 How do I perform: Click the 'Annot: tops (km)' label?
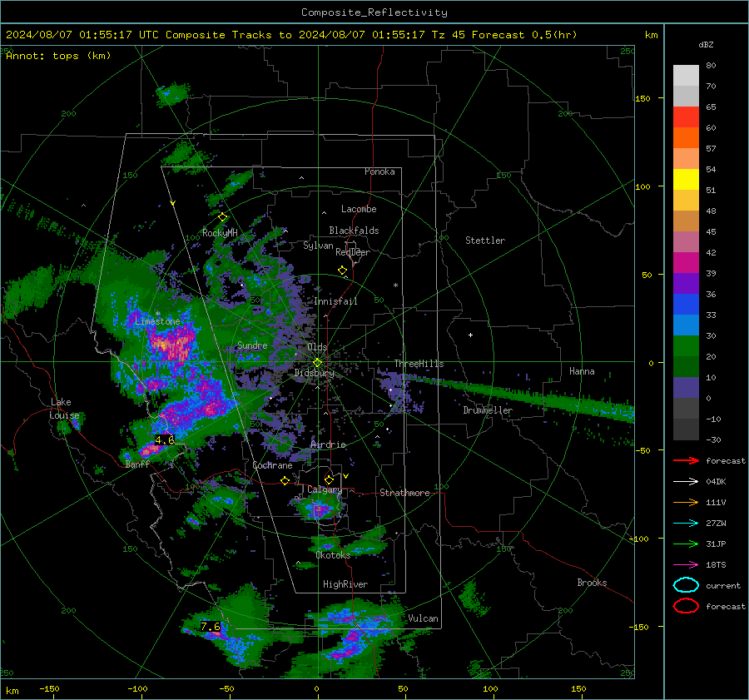point(58,56)
